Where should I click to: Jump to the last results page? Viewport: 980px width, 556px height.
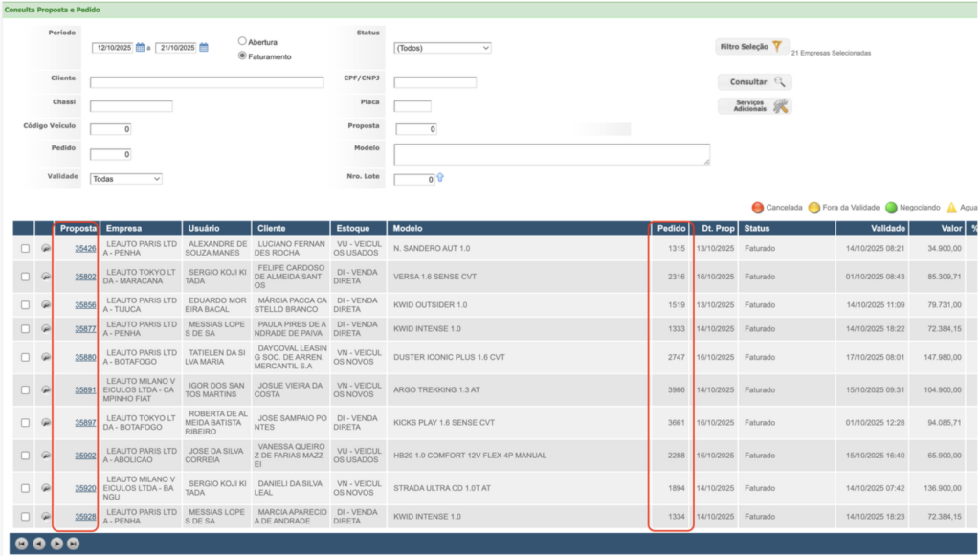point(73,544)
